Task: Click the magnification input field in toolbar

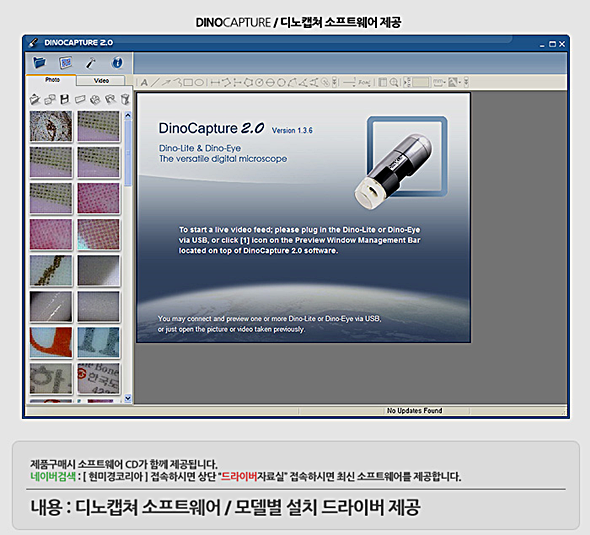Action: tap(421, 82)
